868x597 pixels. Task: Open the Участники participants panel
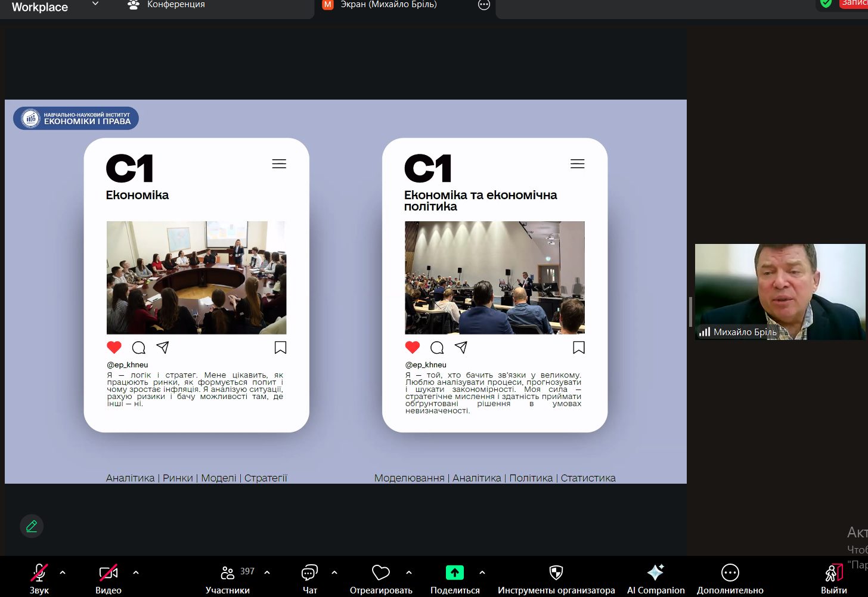[228, 574]
